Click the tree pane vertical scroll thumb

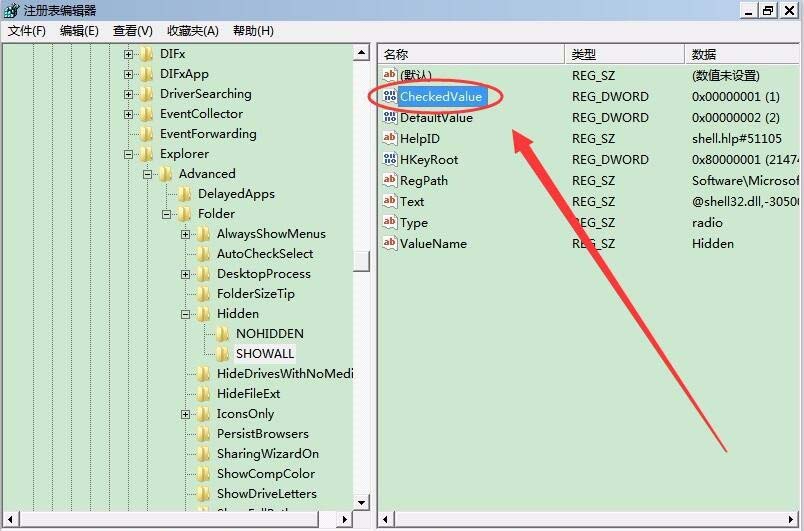(x=361, y=261)
